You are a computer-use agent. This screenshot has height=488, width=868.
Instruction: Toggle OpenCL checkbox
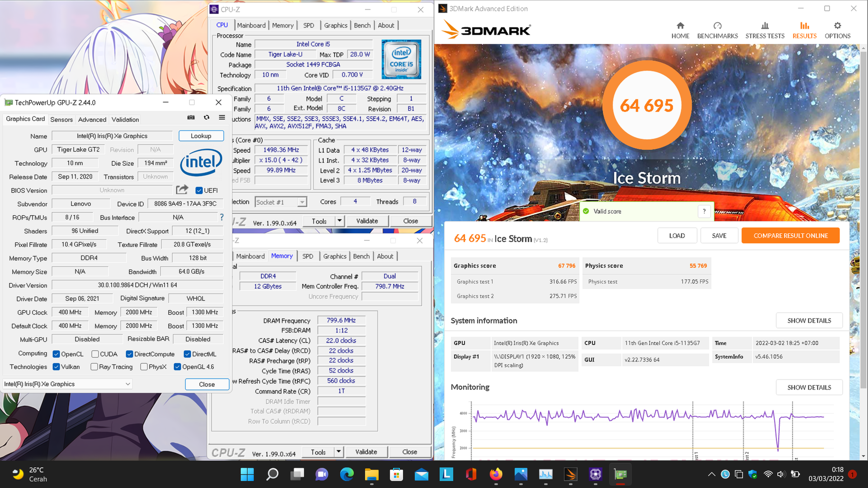(x=56, y=354)
